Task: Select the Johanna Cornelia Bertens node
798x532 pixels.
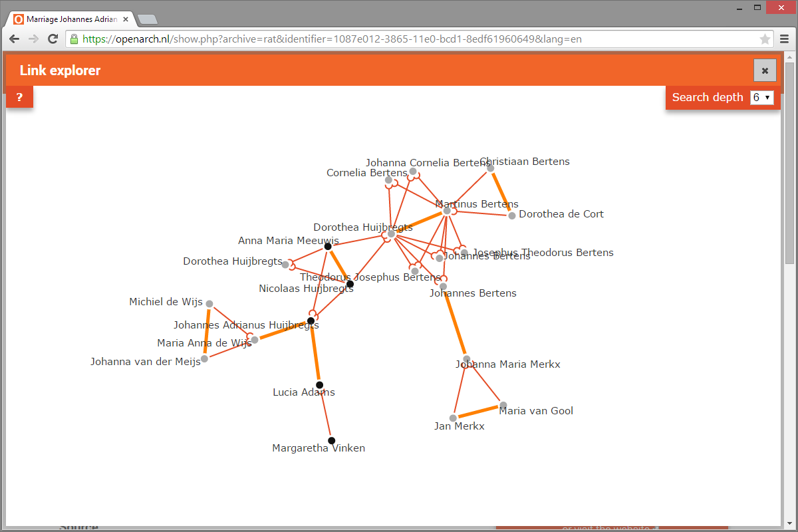Action: pyautogui.click(x=413, y=171)
